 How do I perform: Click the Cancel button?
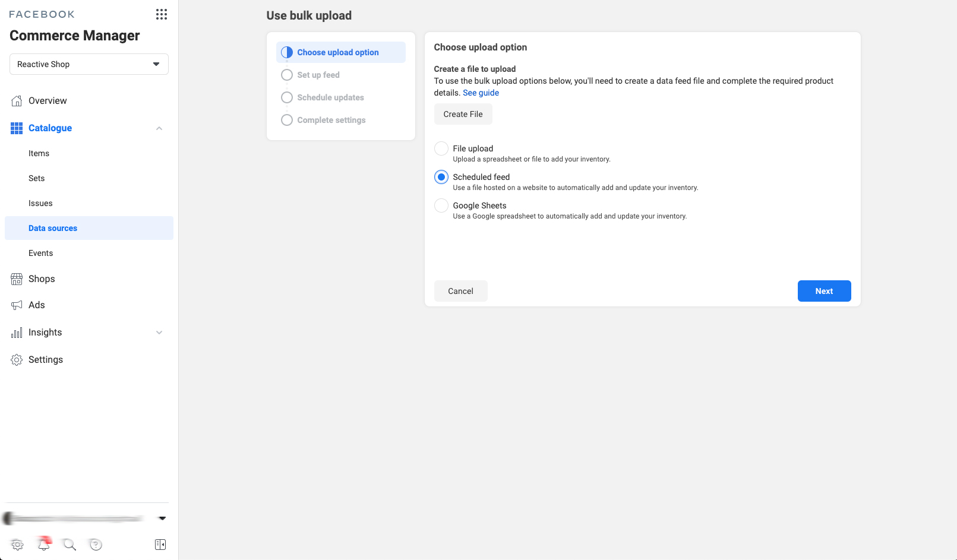tap(461, 291)
